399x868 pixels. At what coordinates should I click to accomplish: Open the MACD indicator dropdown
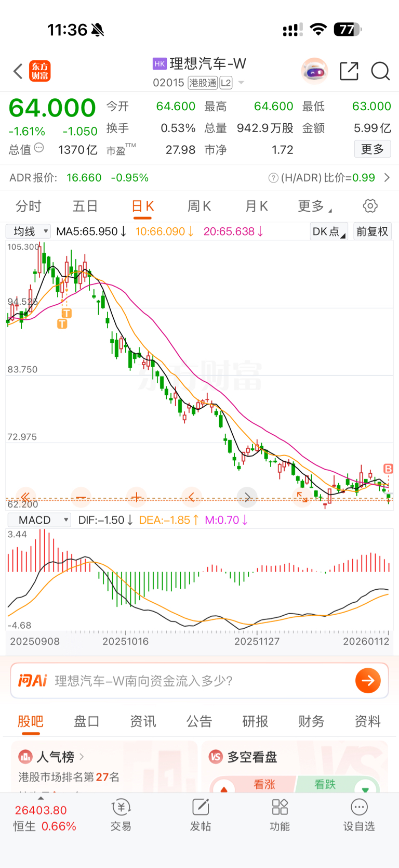tap(39, 520)
